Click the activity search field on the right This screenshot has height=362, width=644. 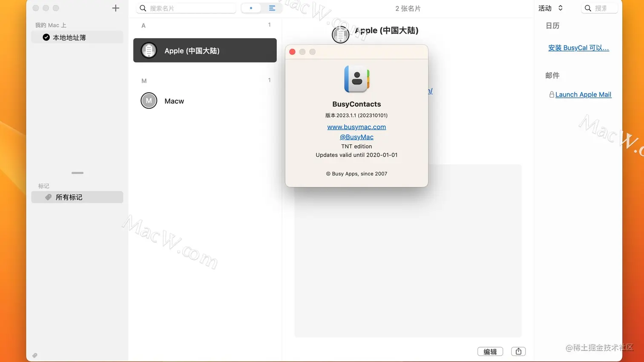coord(600,8)
